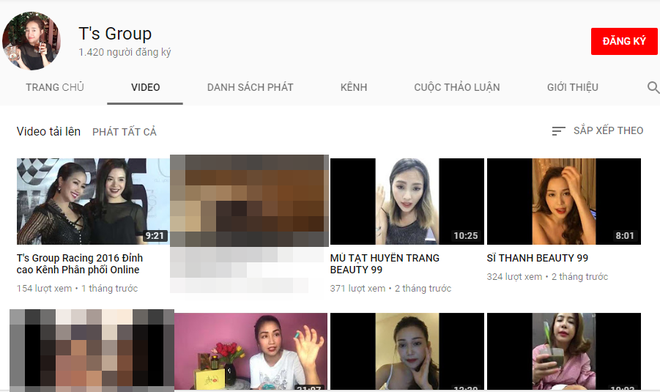Open the SĨ THANH BEAUTY 99 title
The height and width of the screenshot is (392, 660).
coord(538,258)
